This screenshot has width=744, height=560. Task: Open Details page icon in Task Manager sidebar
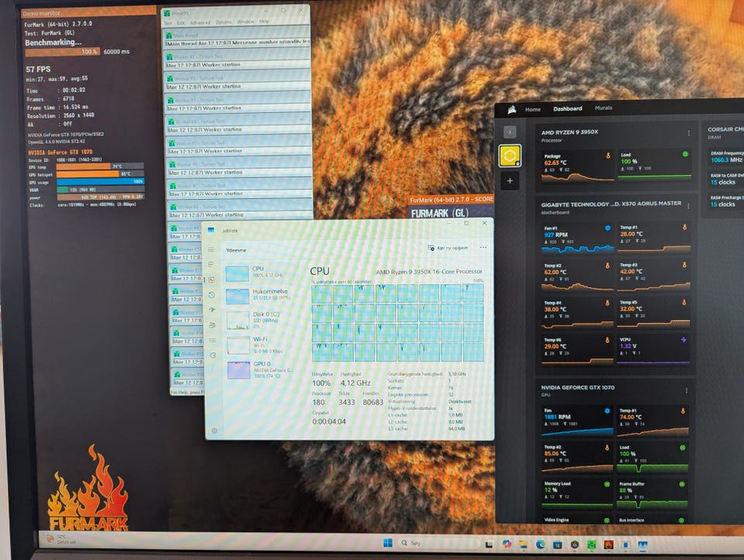click(x=212, y=340)
